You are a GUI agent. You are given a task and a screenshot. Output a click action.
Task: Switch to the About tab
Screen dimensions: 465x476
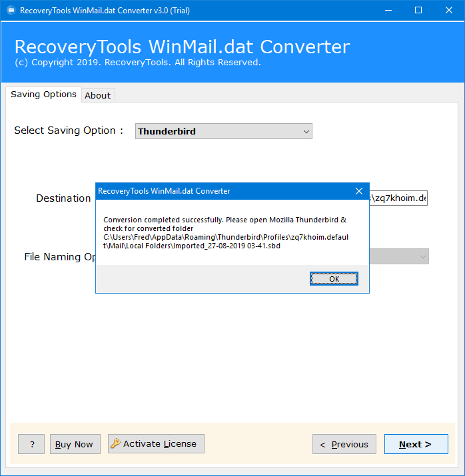pyautogui.click(x=98, y=95)
